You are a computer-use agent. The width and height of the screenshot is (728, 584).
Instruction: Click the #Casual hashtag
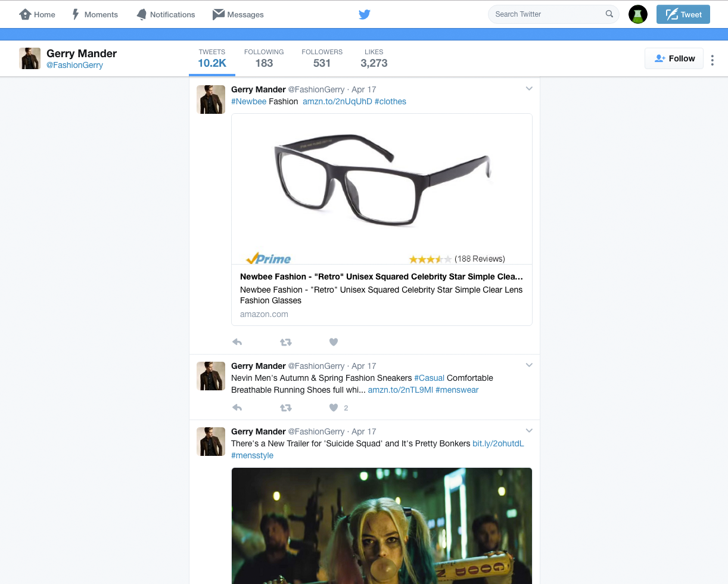[x=429, y=378]
